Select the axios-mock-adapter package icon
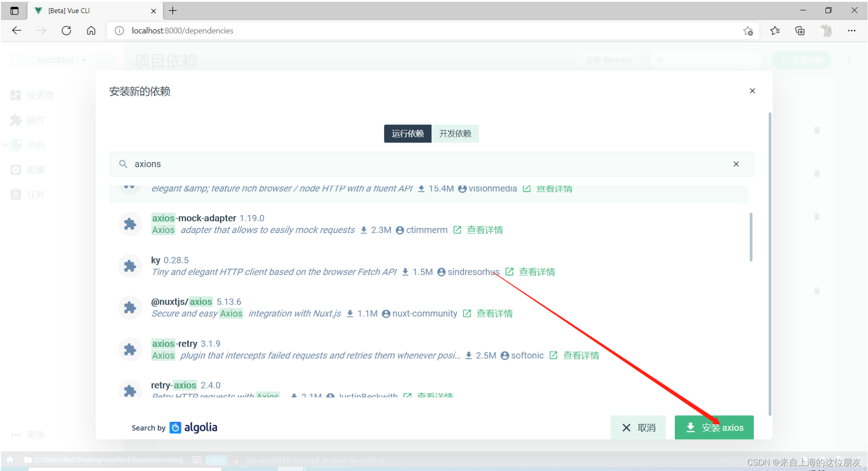Image resolution: width=868 pixels, height=471 pixels. coord(130,224)
